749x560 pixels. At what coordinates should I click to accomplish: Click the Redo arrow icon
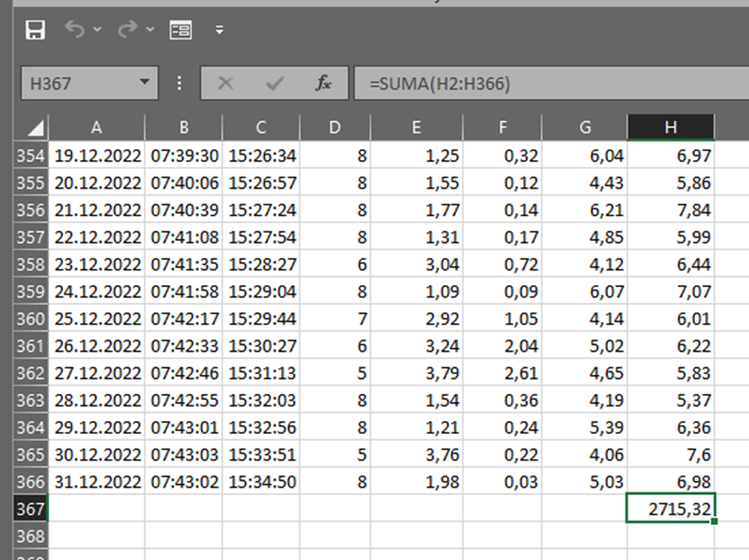point(128,30)
